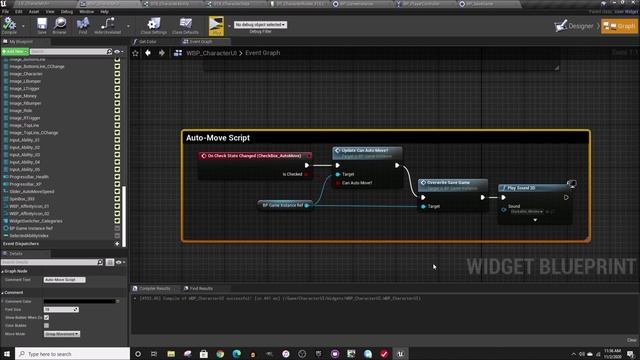640x360 pixels.
Task: Bookmark the graph with the star icon
Action: tap(136, 53)
